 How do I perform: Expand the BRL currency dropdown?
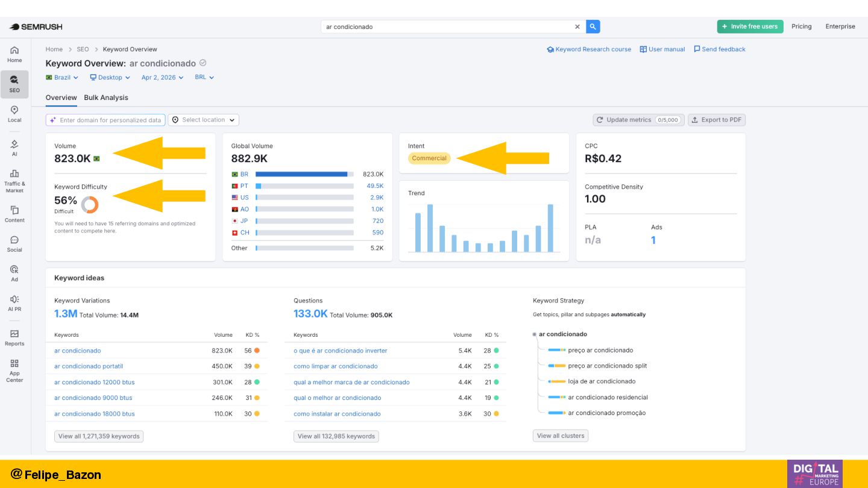click(x=204, y=77)
